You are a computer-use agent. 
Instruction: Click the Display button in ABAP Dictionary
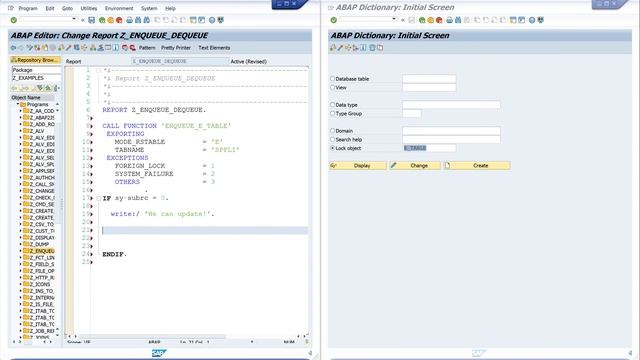click(x=358, y=165)
